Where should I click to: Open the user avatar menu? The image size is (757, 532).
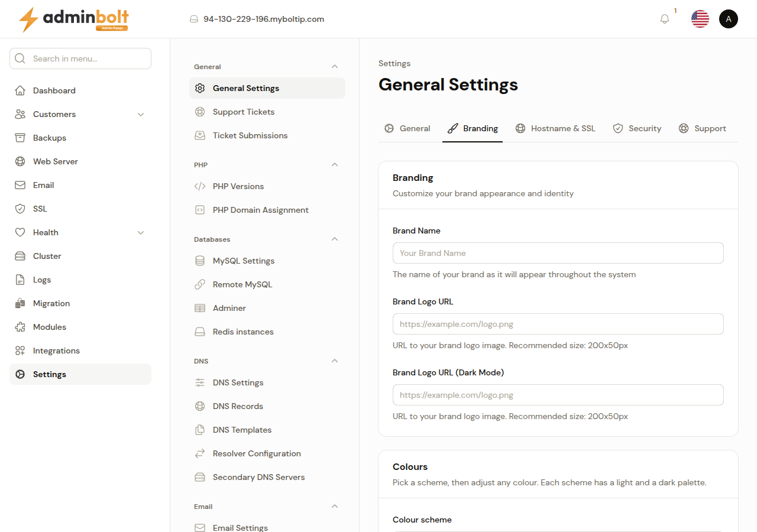tap(729, 19)
